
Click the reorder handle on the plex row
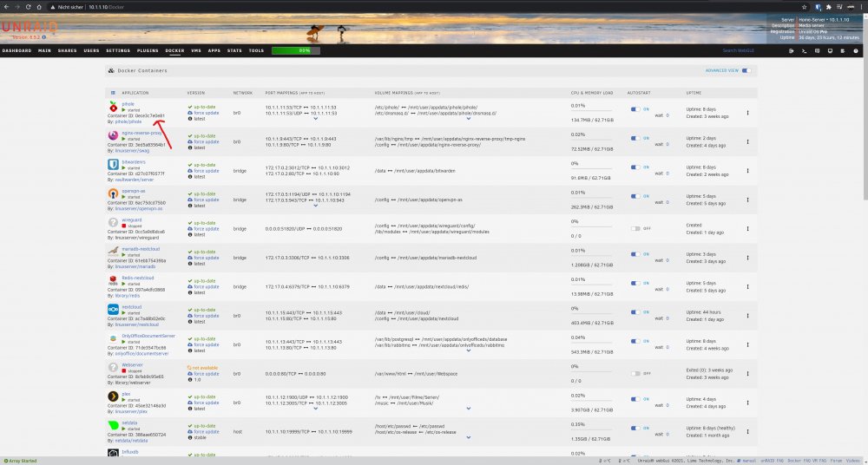[748, 403]
